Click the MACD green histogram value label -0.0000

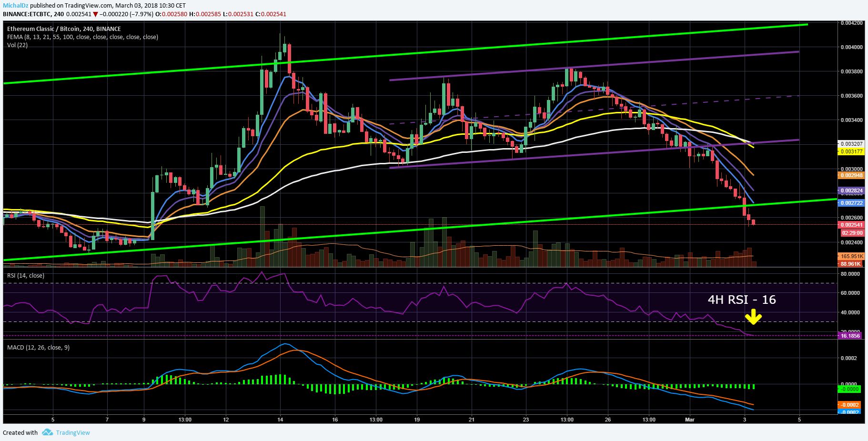[x=849, y=389]
